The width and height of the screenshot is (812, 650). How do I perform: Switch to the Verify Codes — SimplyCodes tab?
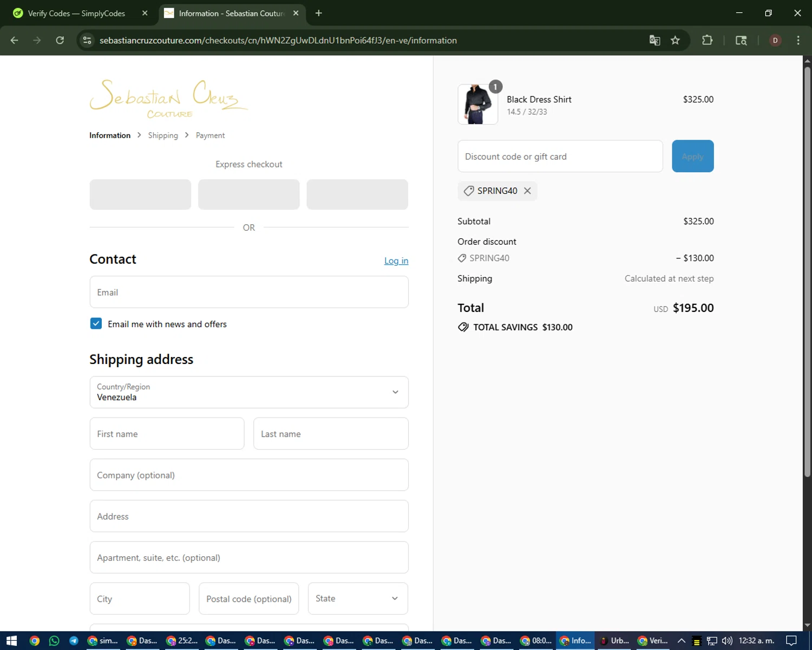click(x=76, y=13)
